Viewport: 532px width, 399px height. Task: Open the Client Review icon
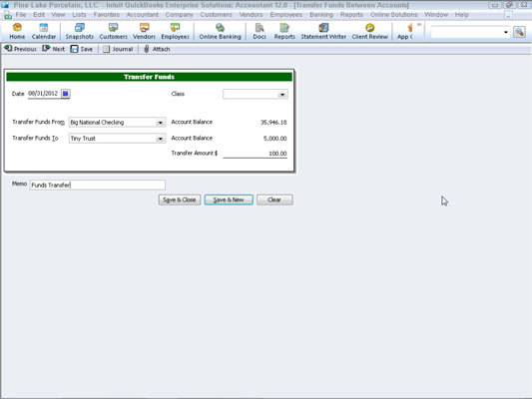pos(370,28)
